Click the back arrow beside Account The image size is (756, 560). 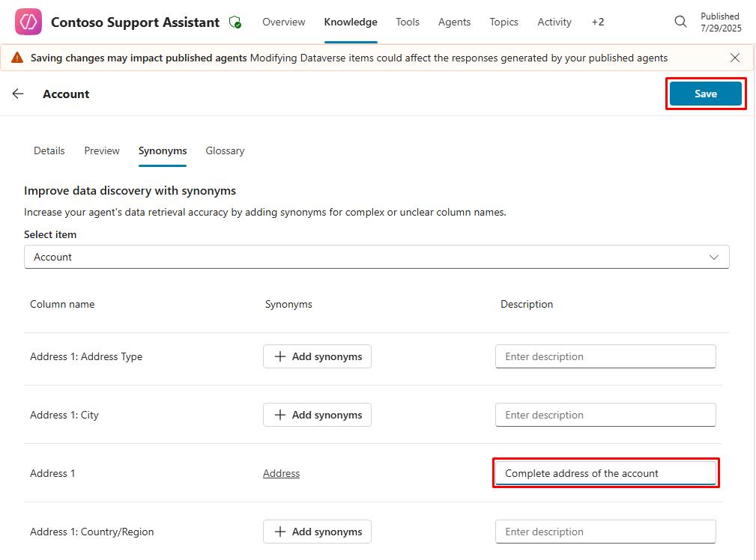(x=18, y=94)
